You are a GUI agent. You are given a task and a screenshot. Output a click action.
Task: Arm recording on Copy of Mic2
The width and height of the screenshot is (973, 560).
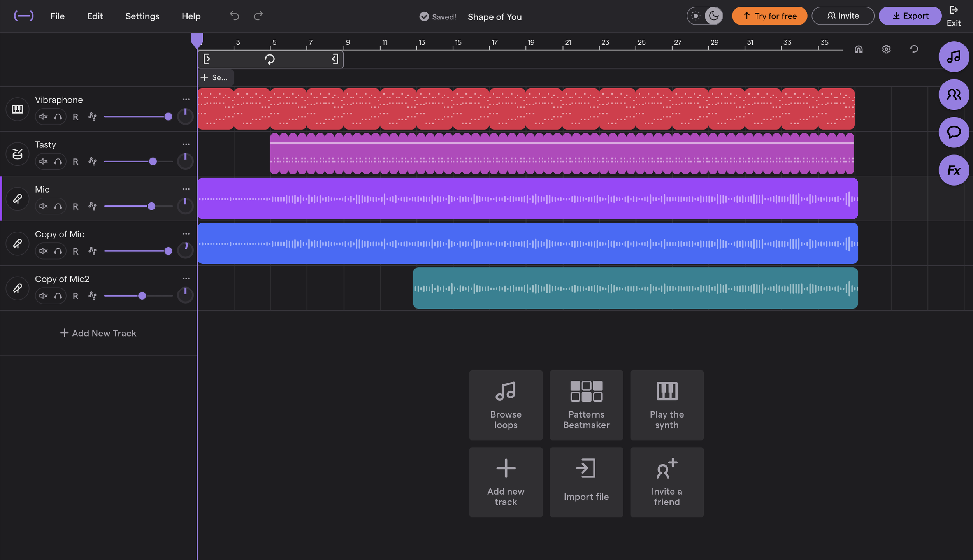[x=76, y=296]
